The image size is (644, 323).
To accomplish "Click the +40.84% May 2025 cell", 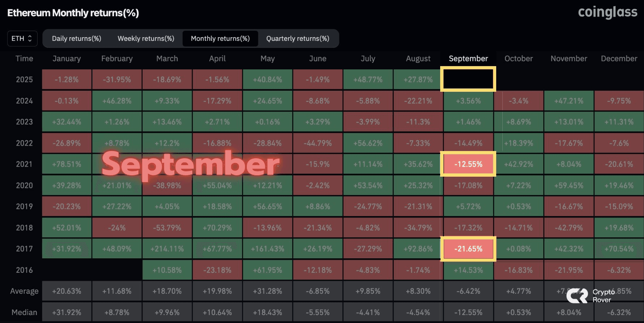I will click(267, 79).
